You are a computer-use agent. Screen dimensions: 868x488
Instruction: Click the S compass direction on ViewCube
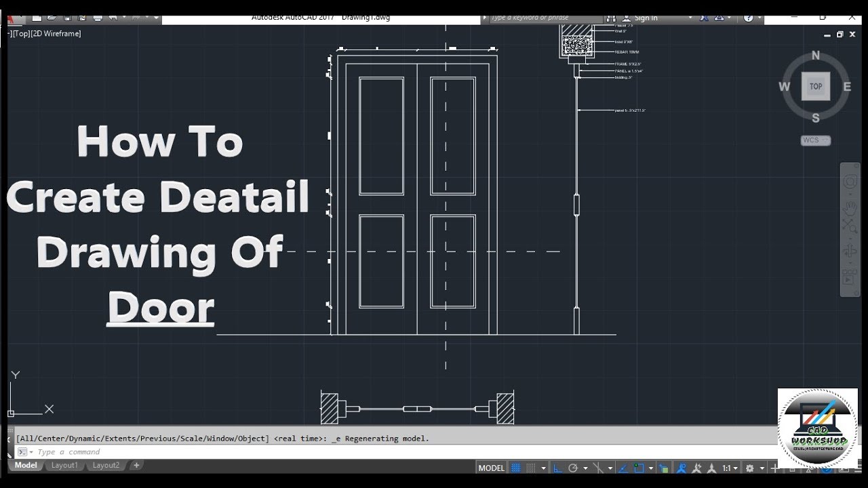816,118
